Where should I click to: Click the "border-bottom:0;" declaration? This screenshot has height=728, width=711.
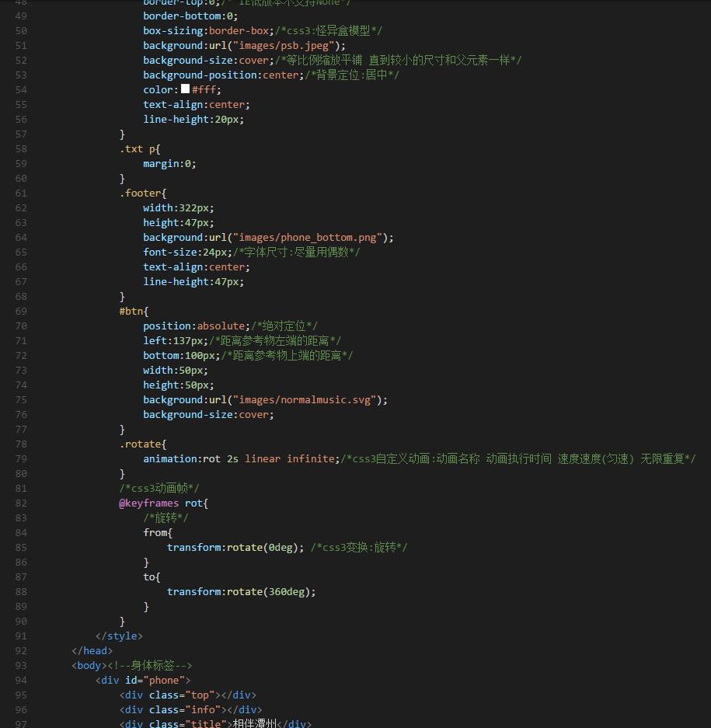click(x=190, y=16)
